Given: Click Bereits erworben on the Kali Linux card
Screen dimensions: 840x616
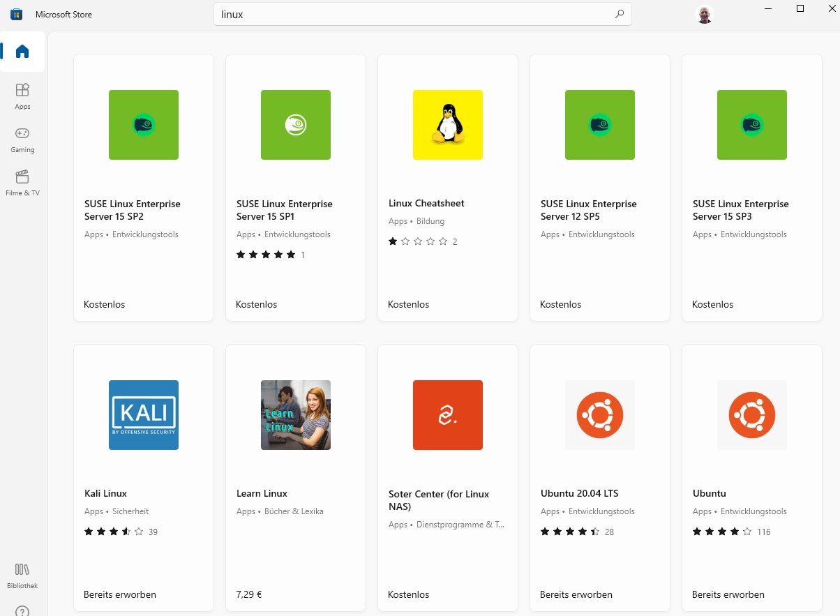Looking at the screenshot, I should [120, 594].
